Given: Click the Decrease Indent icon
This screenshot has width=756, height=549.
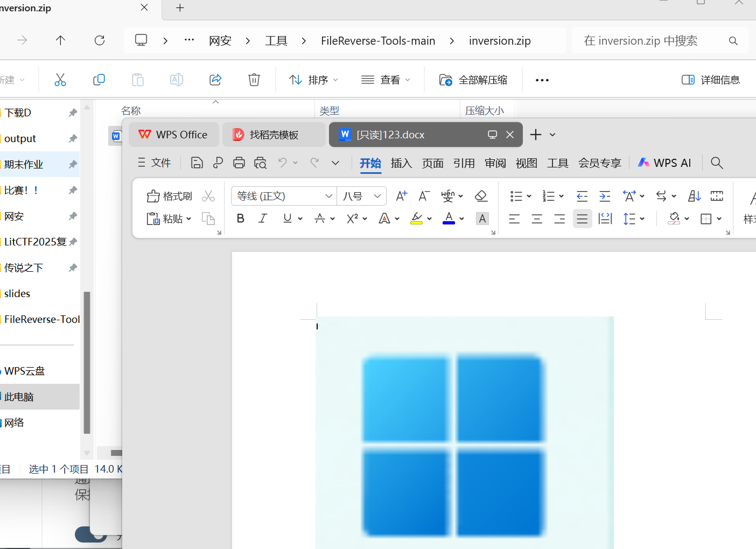Looking at the screenshot, I should pos(582,196).
